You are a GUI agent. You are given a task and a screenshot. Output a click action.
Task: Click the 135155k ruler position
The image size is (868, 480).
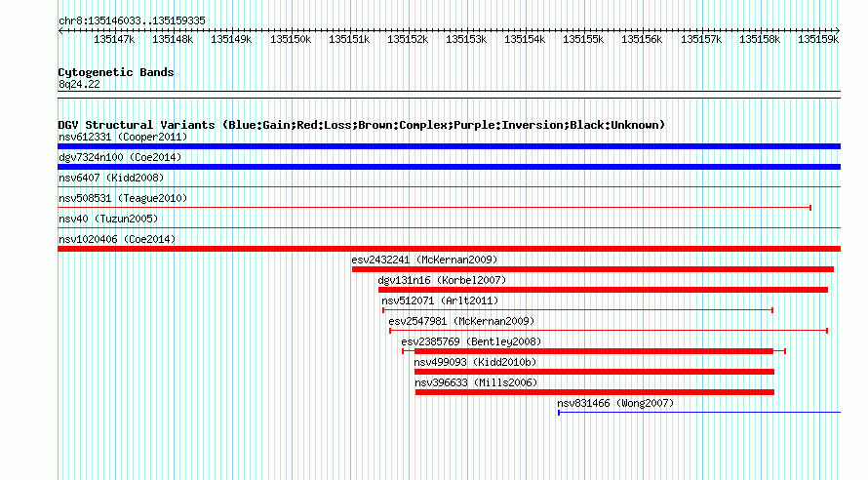[x=583, y=39]
